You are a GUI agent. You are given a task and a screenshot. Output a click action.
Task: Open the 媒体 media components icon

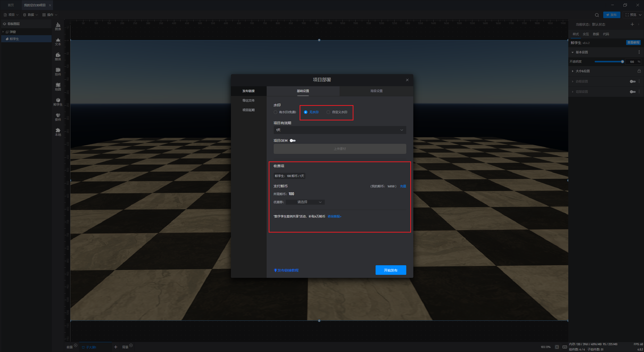(x=58, y=56)
